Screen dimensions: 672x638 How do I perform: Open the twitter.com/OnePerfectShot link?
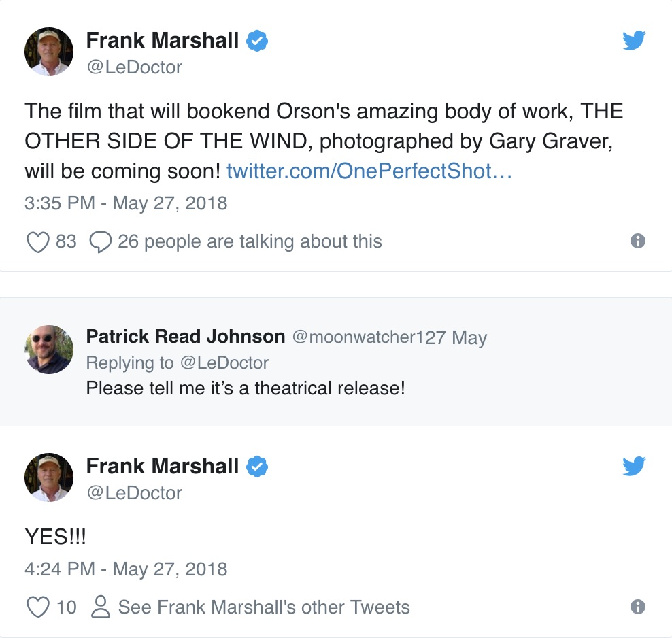(x=369, y=171)
